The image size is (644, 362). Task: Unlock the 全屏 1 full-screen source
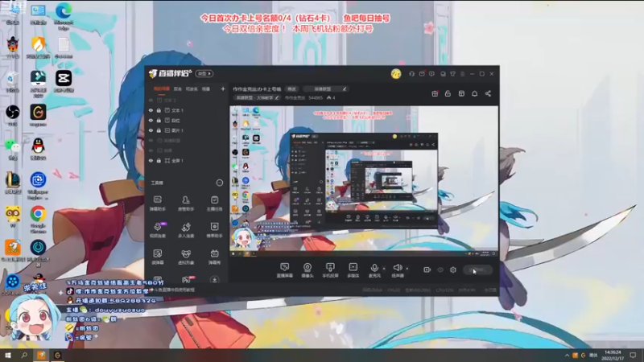159,160
